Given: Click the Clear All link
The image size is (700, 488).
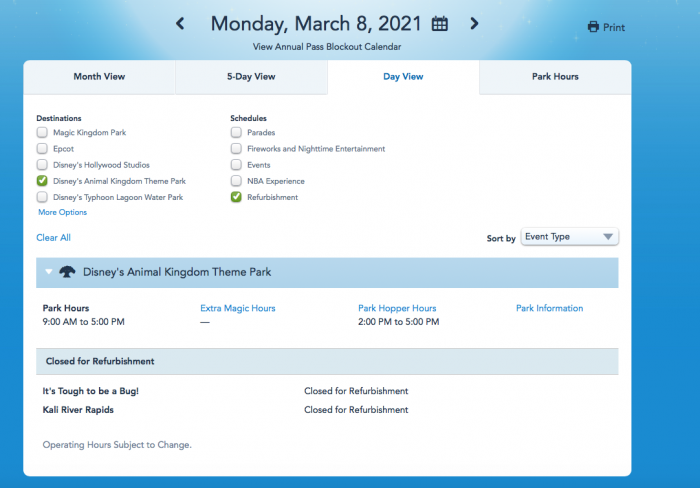Looking at the screenshot, I should point(53,238).
